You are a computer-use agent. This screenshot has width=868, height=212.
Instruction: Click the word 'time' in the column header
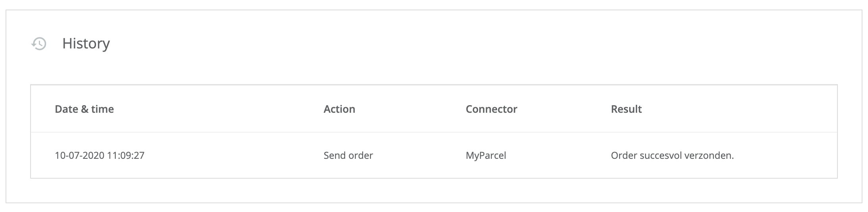point(102,109)
